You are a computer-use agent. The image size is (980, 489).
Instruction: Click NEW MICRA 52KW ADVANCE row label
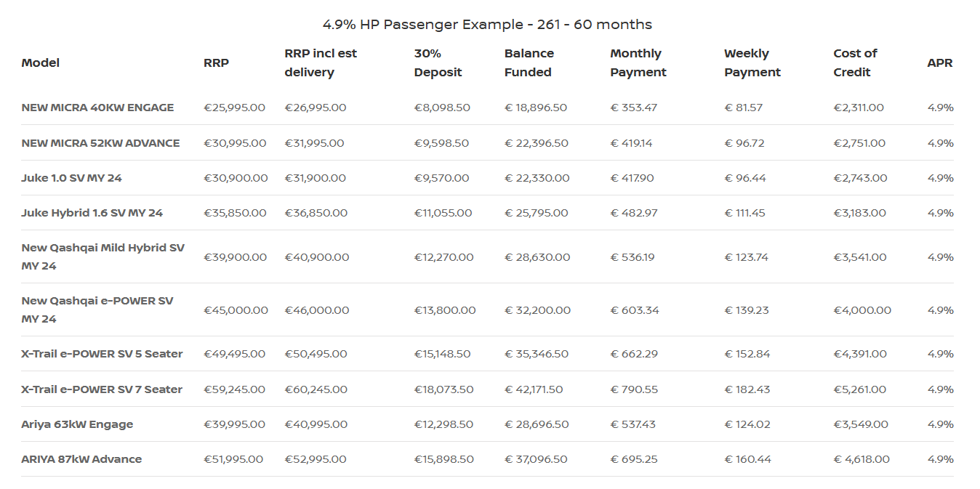[100, 143]
